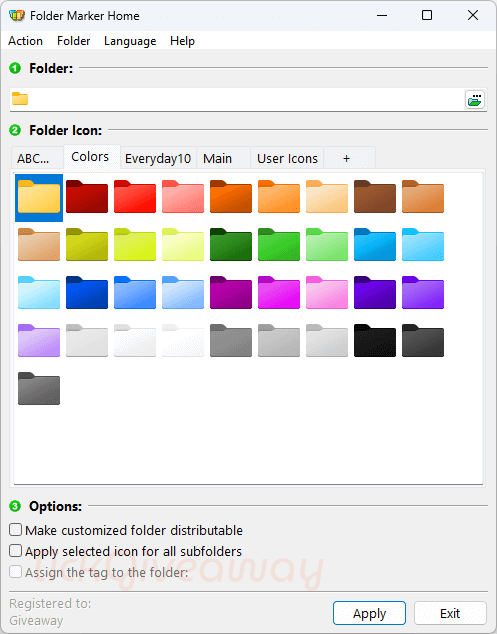
Task: Minimize the Folder Marker Home window
Action: pos(382,15)
